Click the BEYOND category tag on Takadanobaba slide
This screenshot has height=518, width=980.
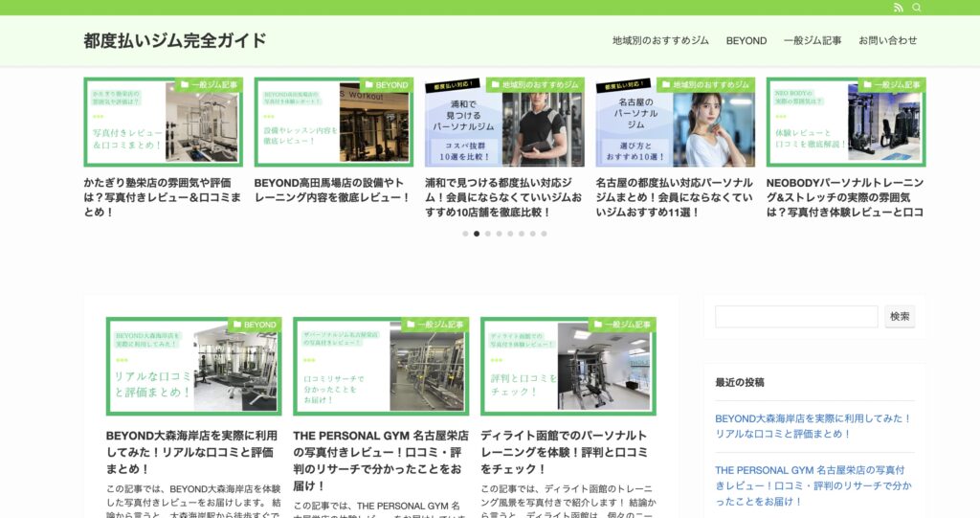(386, 85)
